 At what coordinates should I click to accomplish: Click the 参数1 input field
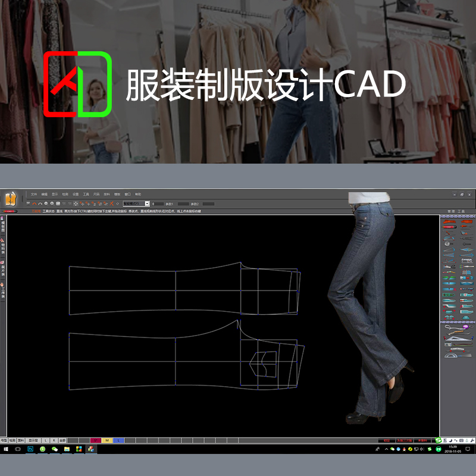tap(183, 203)
